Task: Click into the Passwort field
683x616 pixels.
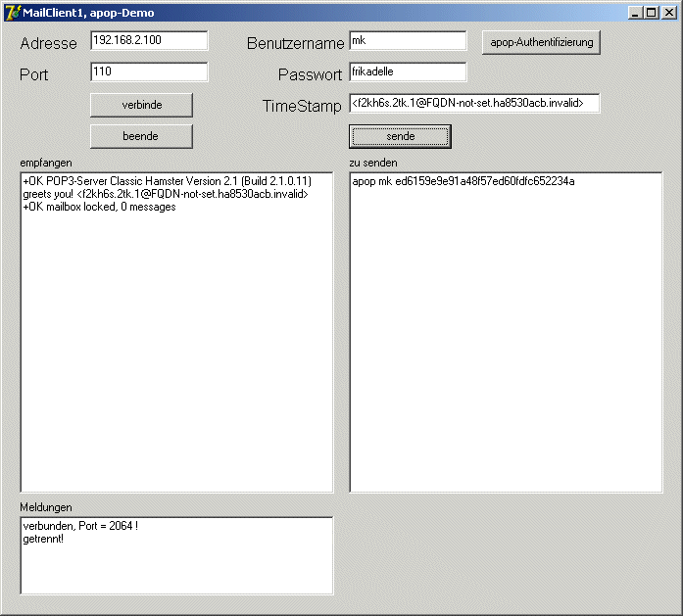Action: pos(407,71)
